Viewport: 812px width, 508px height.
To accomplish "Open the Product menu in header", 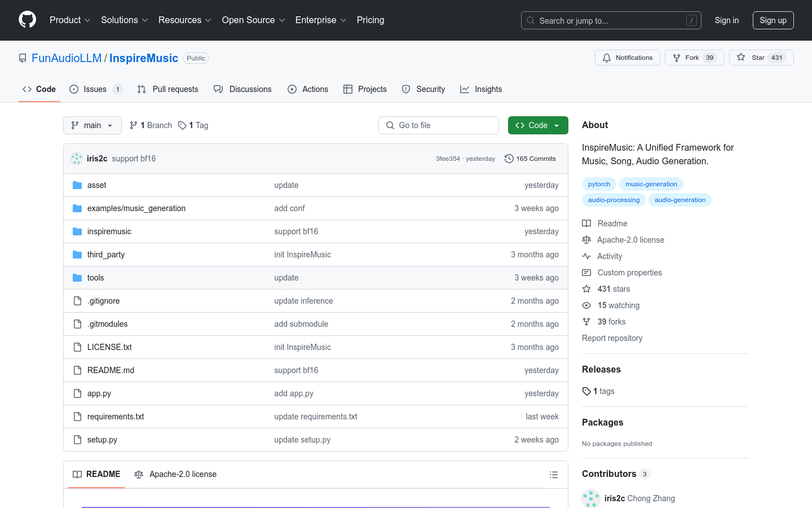I will pyautogui.click(x=70, y=20).
